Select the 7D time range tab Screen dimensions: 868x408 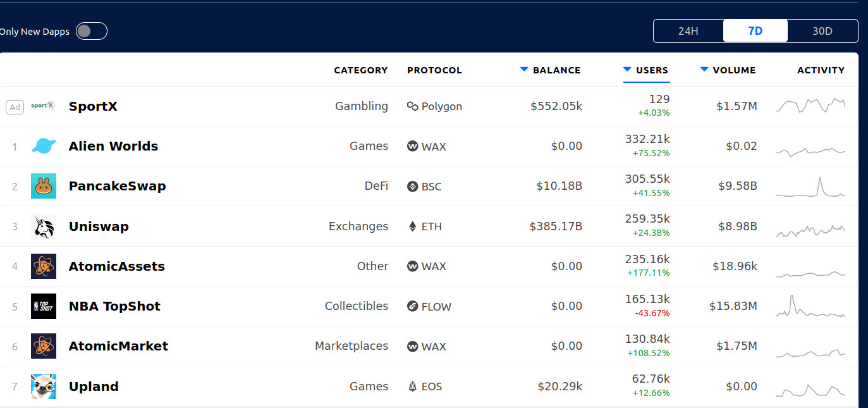(755, 31)
